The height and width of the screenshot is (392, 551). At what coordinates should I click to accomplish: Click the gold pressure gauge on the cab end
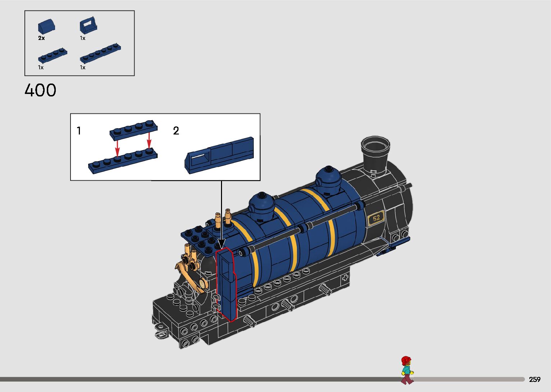click(x=203, y=284)
